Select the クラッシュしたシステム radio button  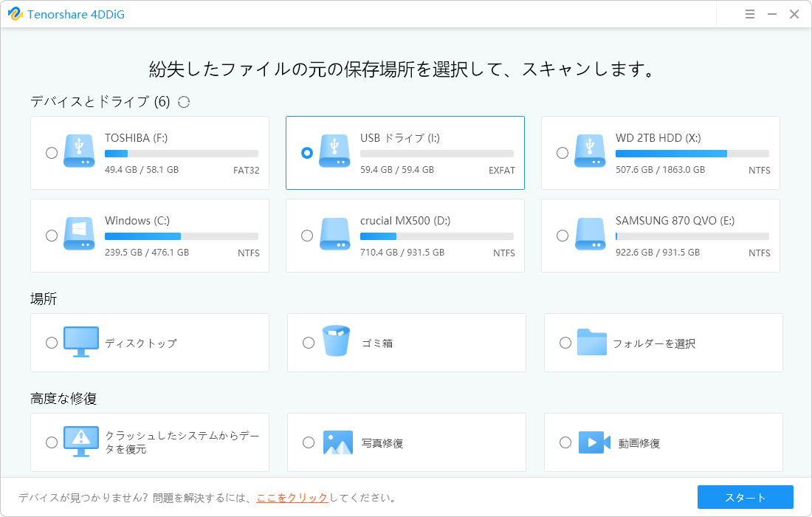pos(51,442)
